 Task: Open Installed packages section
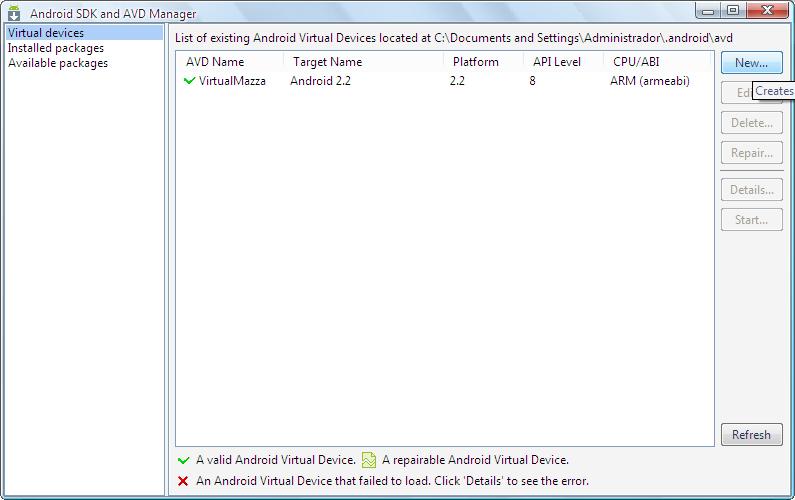56,48
